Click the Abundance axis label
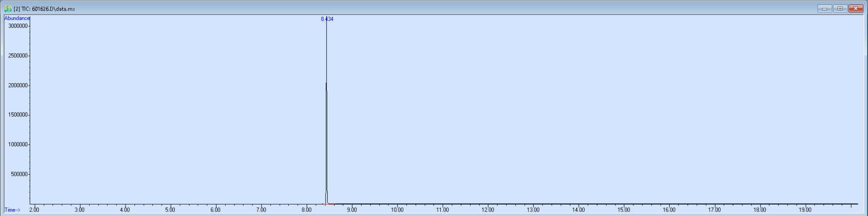Screen dimensions: 868x216 tap(17, 18)
